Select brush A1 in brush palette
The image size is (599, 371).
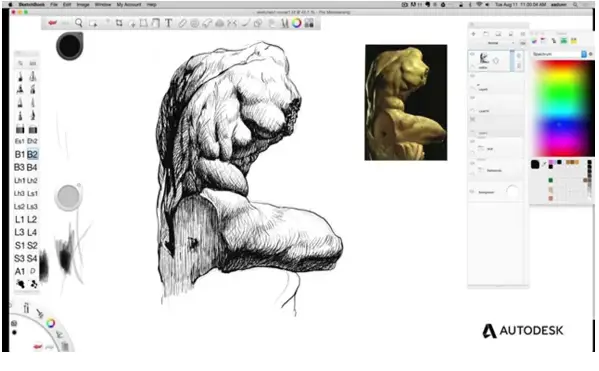(x=19, y=271)
